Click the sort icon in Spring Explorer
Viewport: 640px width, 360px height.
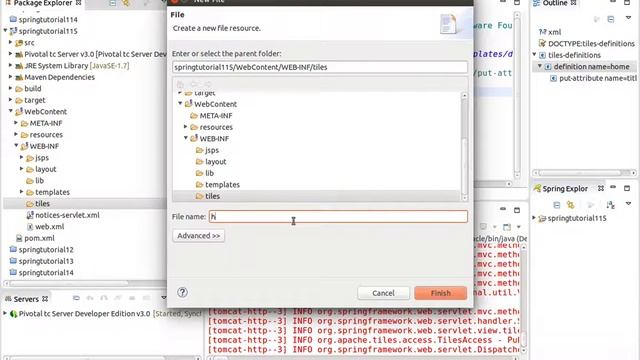tap(611, 204)
